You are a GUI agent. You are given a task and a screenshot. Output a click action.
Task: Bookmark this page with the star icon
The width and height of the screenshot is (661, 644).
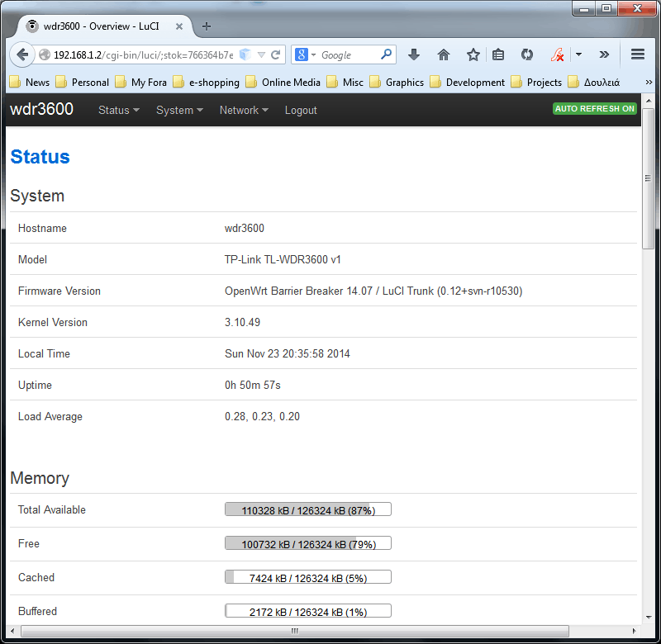click(473, 54)
